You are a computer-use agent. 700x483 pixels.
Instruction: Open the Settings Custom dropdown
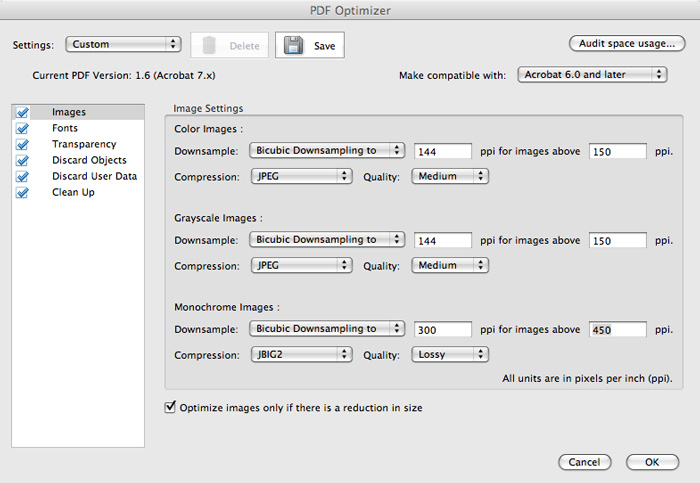pos(123,45)
